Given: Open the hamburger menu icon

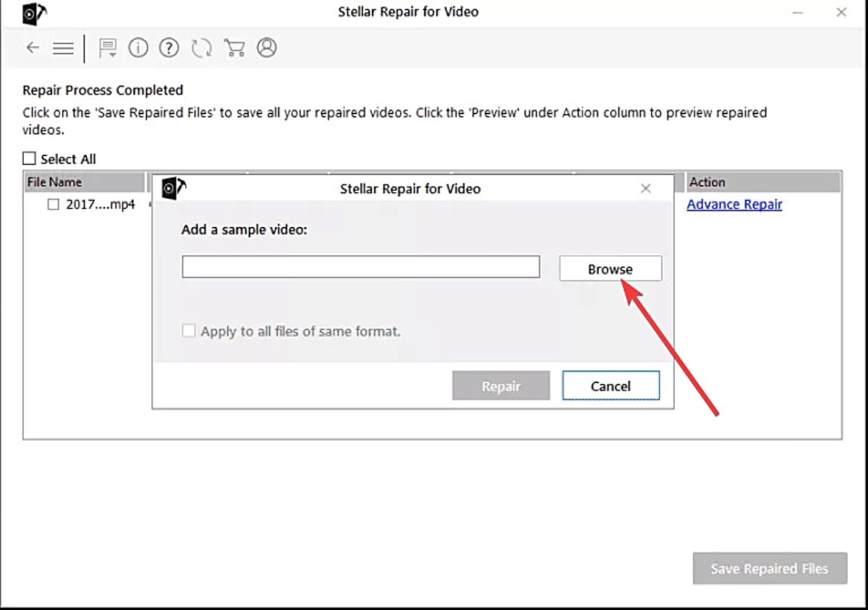Looking at the screenshot, I should point(63,48).
